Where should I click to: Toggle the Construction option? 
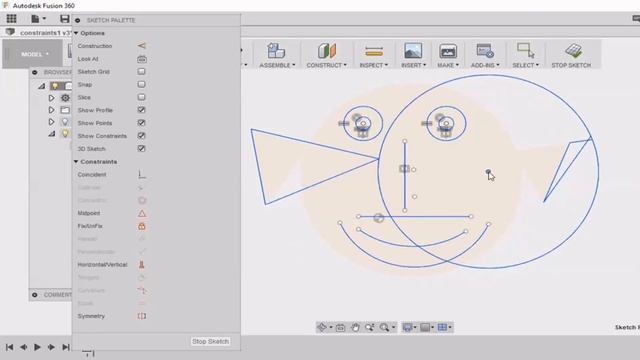(142, 46)
